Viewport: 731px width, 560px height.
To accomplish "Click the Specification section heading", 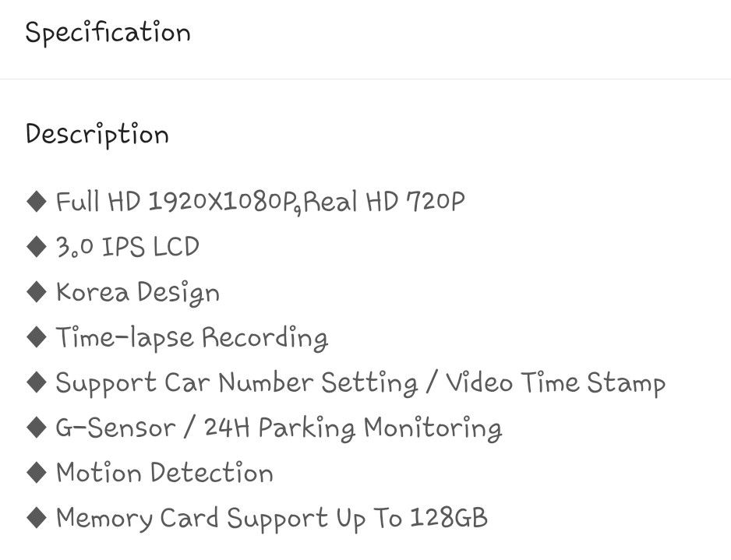I will click(108, 33).
